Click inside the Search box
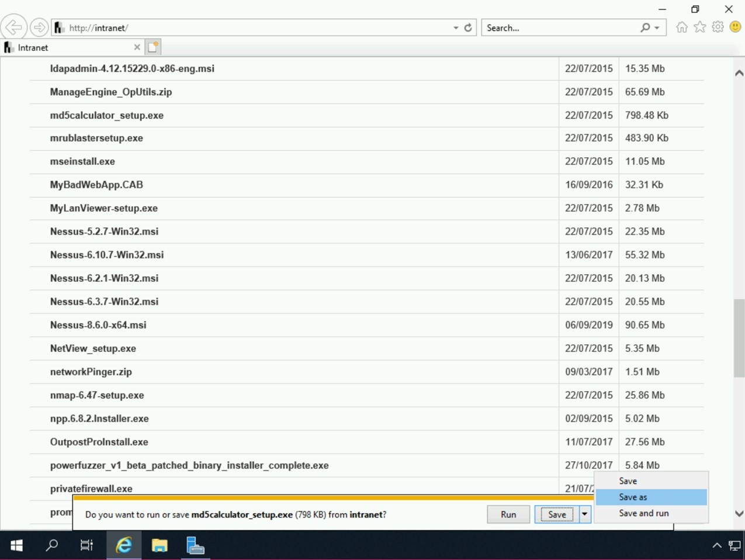 click(561, 27)
